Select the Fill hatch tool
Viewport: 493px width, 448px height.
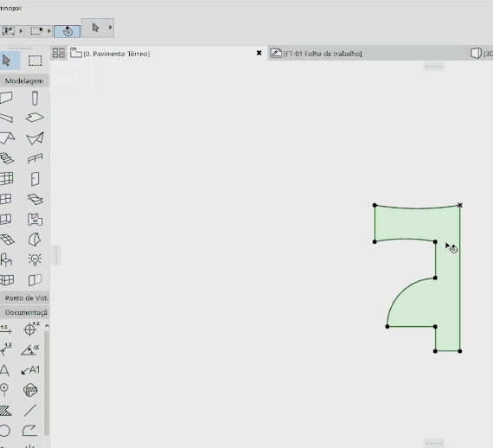[5, 410]
